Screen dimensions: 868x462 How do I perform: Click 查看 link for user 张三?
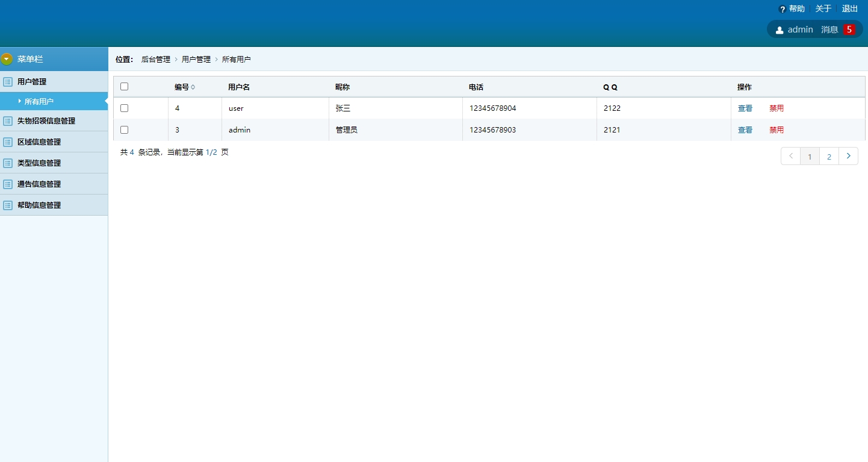(x=745, y=108)
